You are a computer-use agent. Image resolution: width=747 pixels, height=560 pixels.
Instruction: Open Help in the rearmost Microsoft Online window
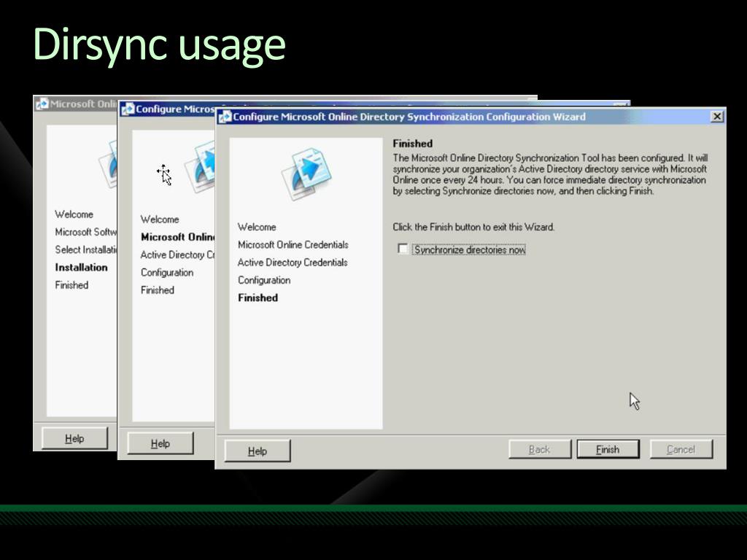[75, 438]
